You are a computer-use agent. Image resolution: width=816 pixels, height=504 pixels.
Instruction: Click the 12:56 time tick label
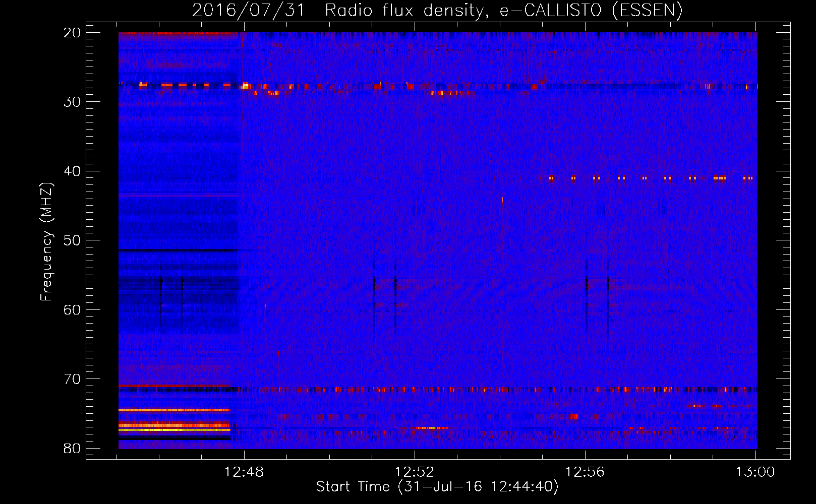(585, 472)
